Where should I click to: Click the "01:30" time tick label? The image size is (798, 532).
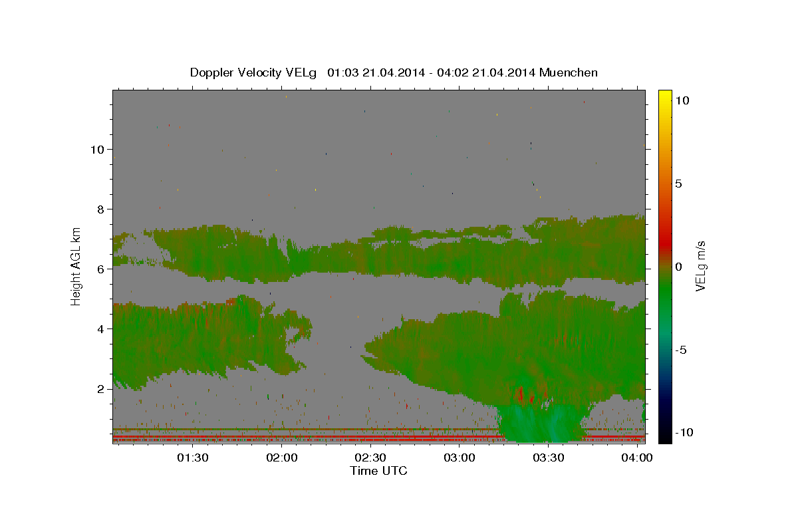[x=193, y=458]
